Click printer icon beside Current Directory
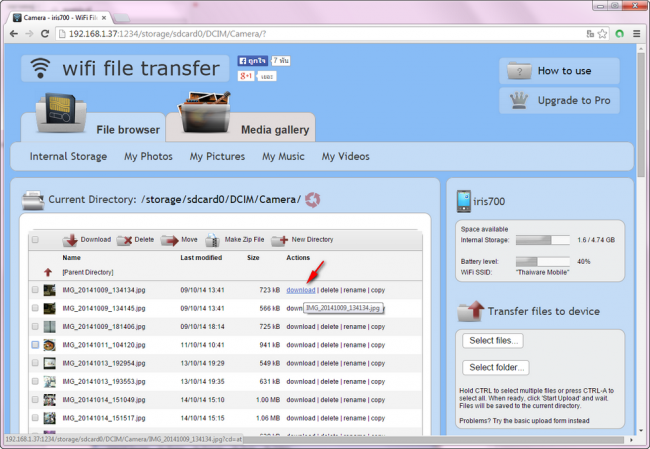Screen dimensions: 650x449 point(33,200)
